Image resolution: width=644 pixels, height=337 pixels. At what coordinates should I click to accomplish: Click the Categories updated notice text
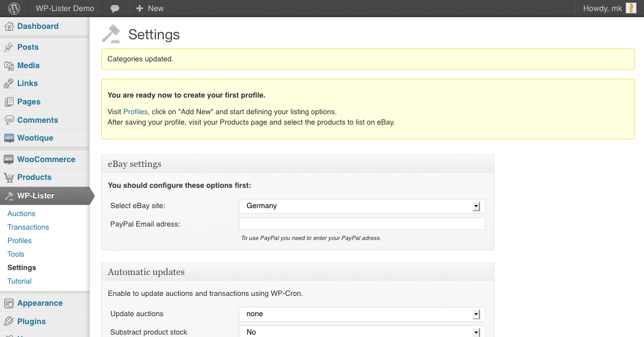point(141,59)
